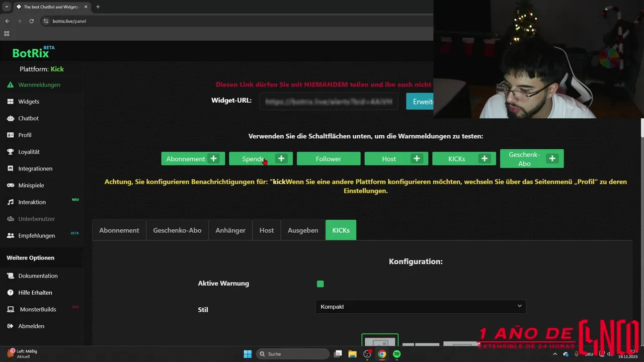Open the Unterbenutzer users icon
Image resolution: width=644 pixels, height=362 pixels.
point(11,219)
